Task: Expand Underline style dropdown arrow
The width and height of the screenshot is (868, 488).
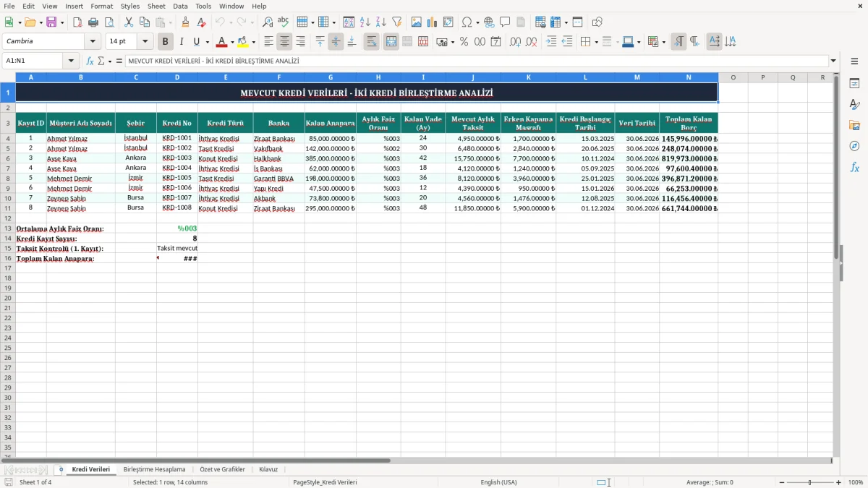Action: pos(207,43)
